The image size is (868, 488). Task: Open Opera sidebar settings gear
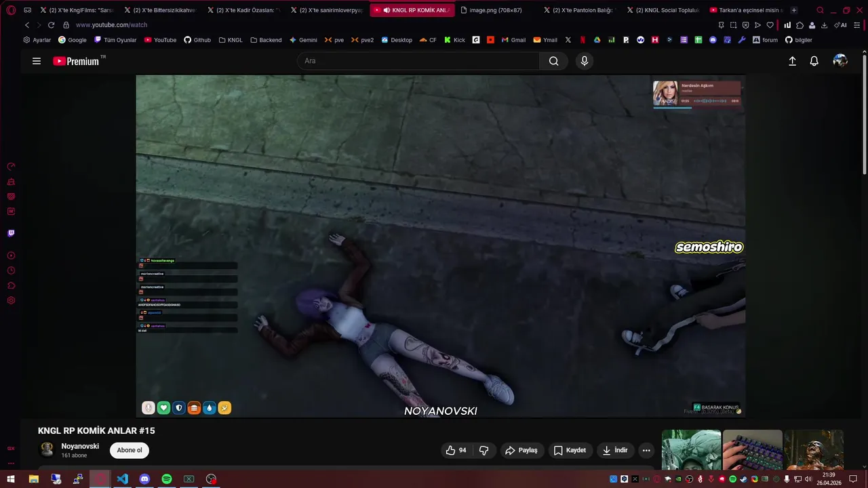[x=11, y=300]
